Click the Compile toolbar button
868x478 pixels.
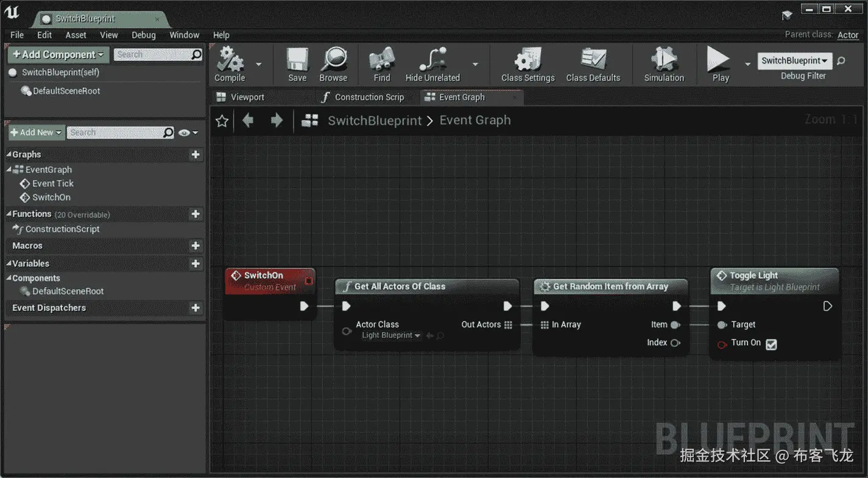230,65
